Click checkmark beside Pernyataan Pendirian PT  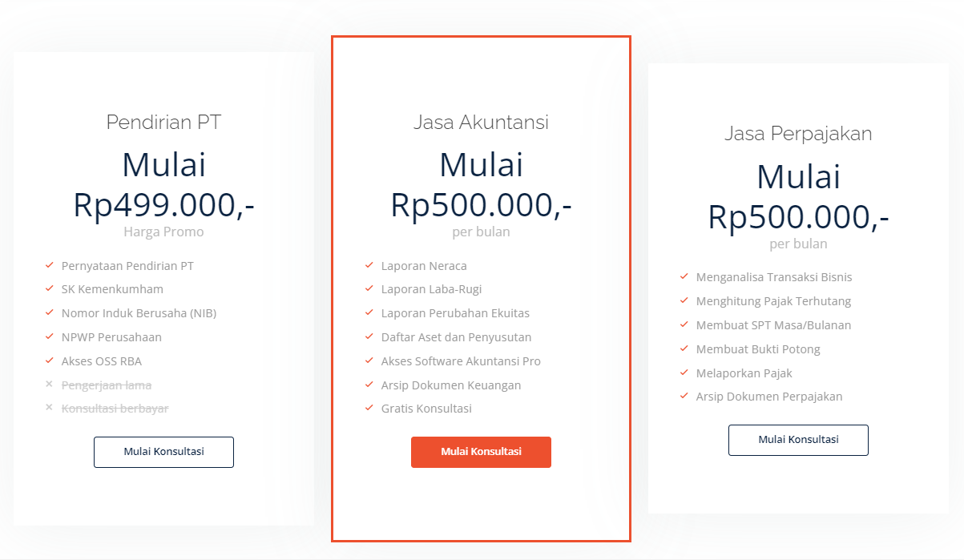pyautogui.click(x=49, y=265)
